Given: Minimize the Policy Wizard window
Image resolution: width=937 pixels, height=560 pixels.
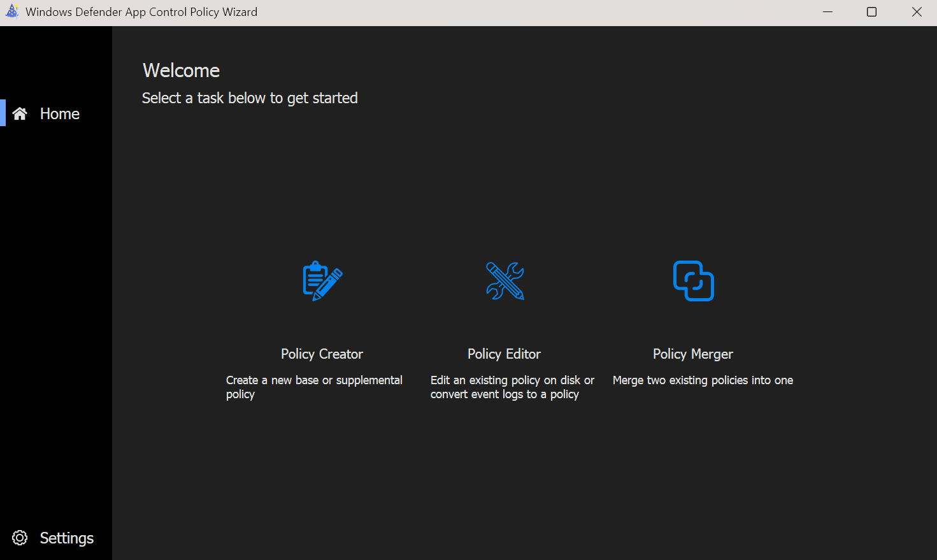Looking at the screenshot, I should click(x=827, y=12).
